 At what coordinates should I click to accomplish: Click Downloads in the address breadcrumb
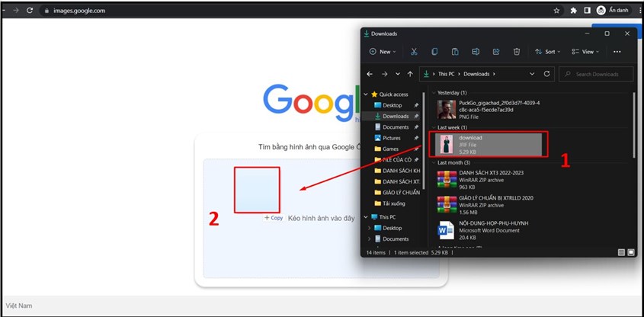(476, 75)
